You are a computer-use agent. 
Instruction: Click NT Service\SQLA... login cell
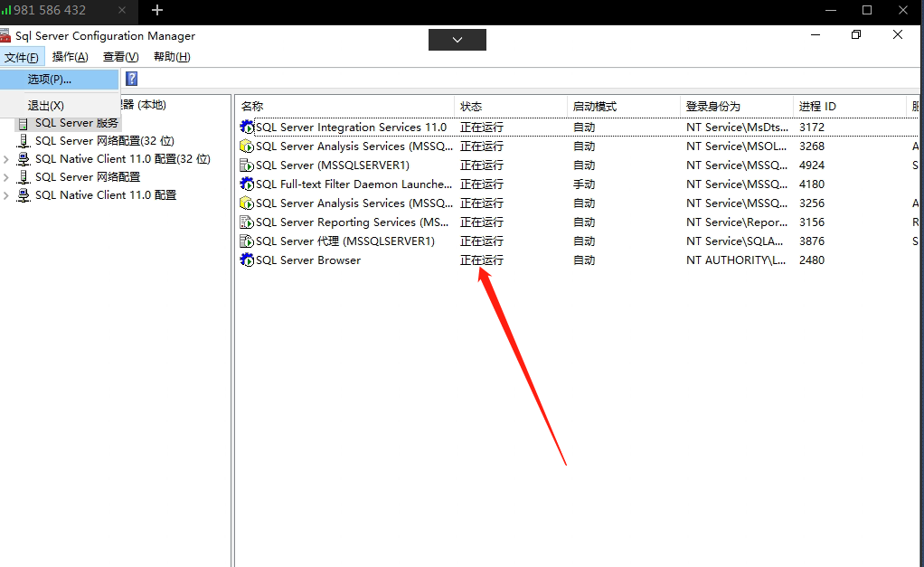click(x=734, y=241)
